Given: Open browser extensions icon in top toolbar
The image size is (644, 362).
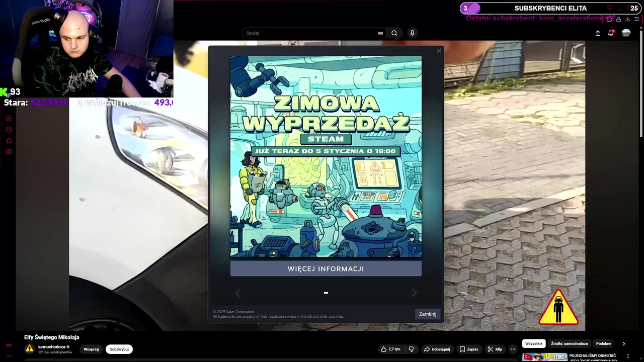Looking at the screenshot, I should (609, 19).
